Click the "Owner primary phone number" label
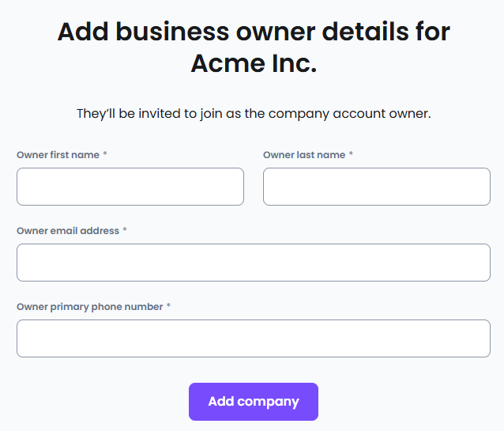The image size is (504, 431). coord(89,307)
